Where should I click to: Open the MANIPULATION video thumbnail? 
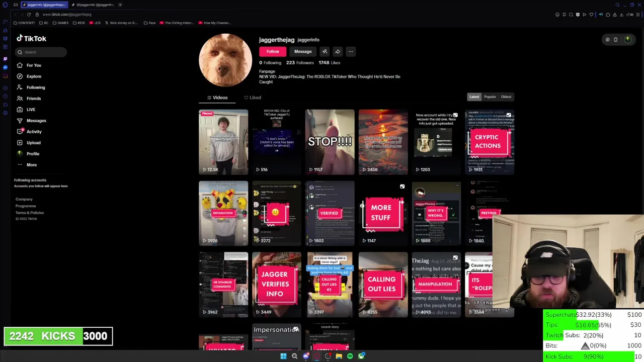436,285
